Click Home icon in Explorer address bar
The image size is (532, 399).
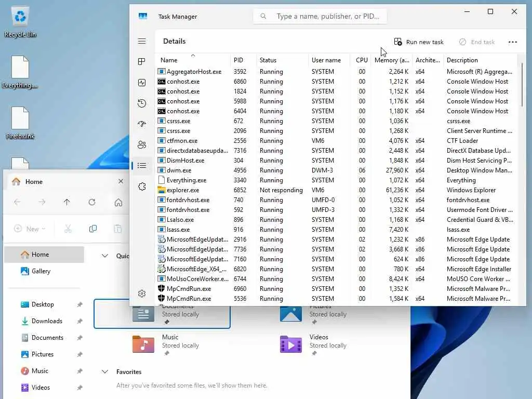(x=118, y=203)
